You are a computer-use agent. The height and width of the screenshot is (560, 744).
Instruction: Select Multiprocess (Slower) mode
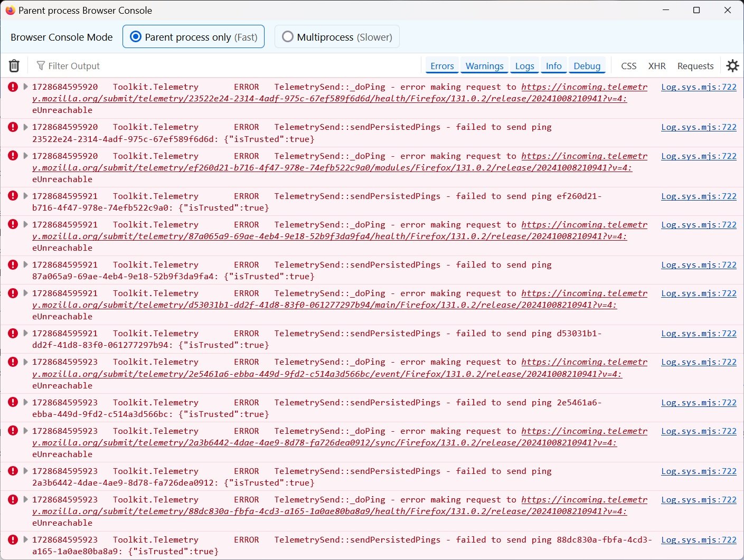tap(337, 37)
